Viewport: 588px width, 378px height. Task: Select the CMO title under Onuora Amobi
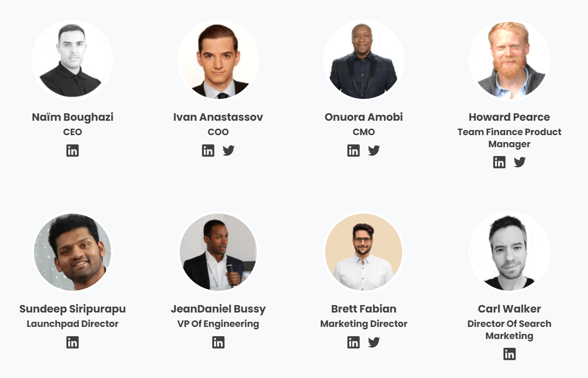coord(364,132)
